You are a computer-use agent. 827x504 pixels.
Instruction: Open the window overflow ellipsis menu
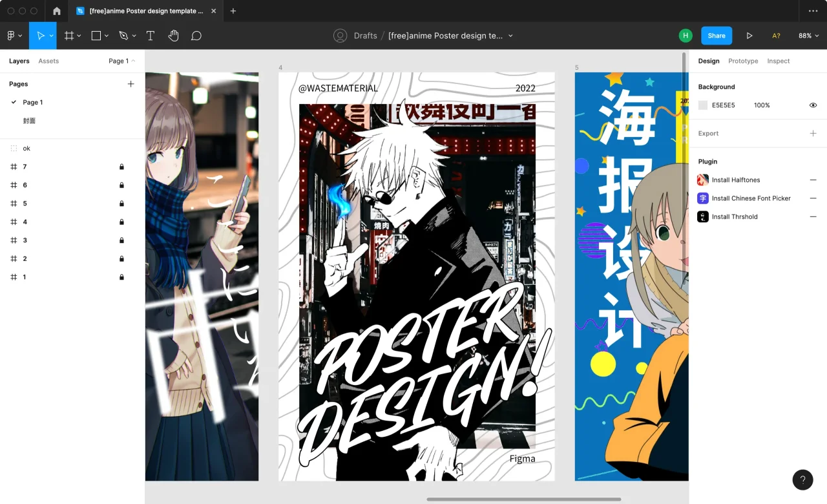[813, 11]
